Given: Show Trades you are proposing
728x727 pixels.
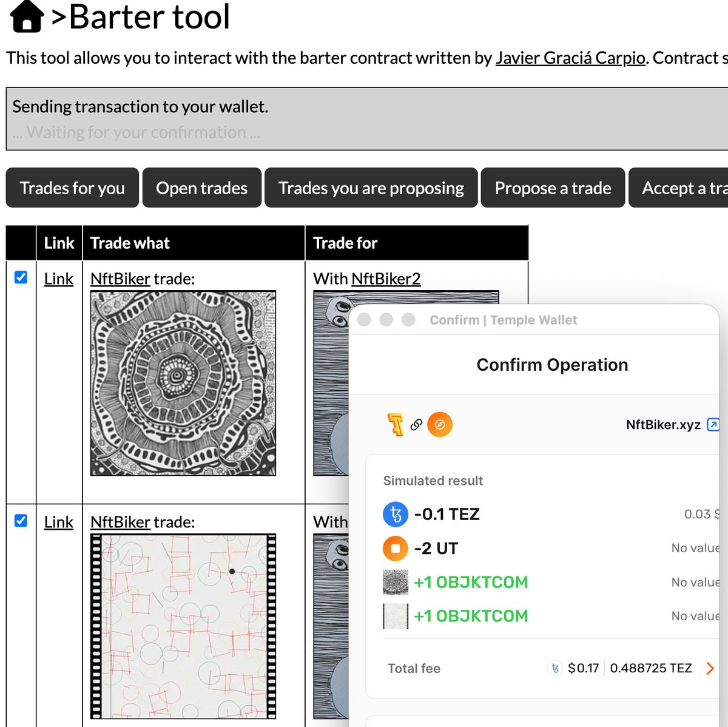Looking at the screenshot, I should [371, 188].
